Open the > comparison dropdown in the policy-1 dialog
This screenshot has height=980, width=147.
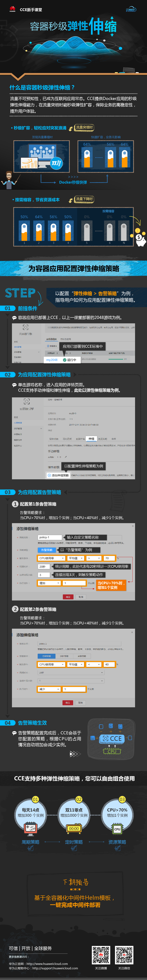(x=94, y=558)
